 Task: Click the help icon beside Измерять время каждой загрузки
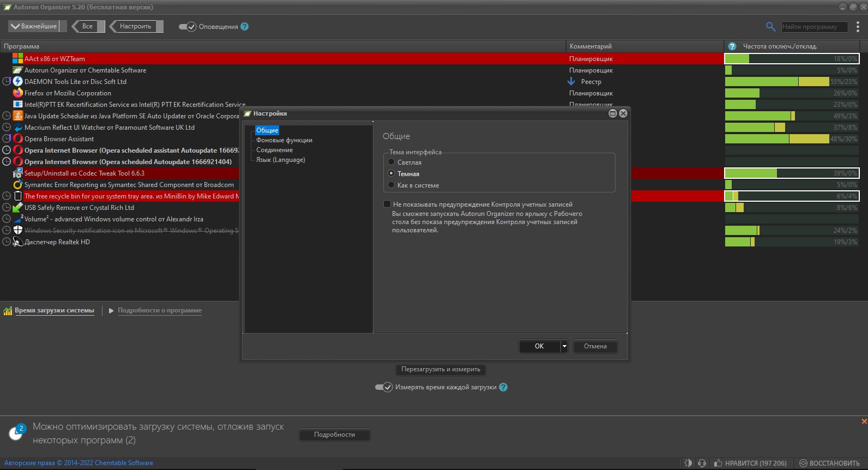click(503, 387)
